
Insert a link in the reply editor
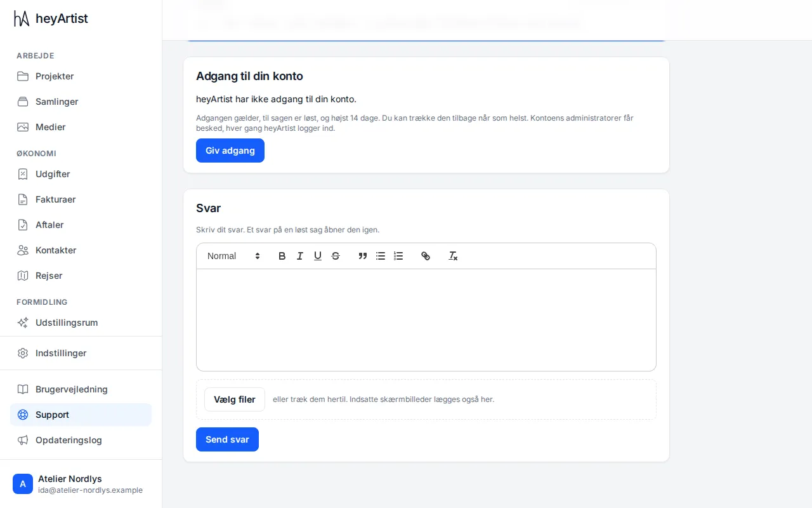coord(426,256)
